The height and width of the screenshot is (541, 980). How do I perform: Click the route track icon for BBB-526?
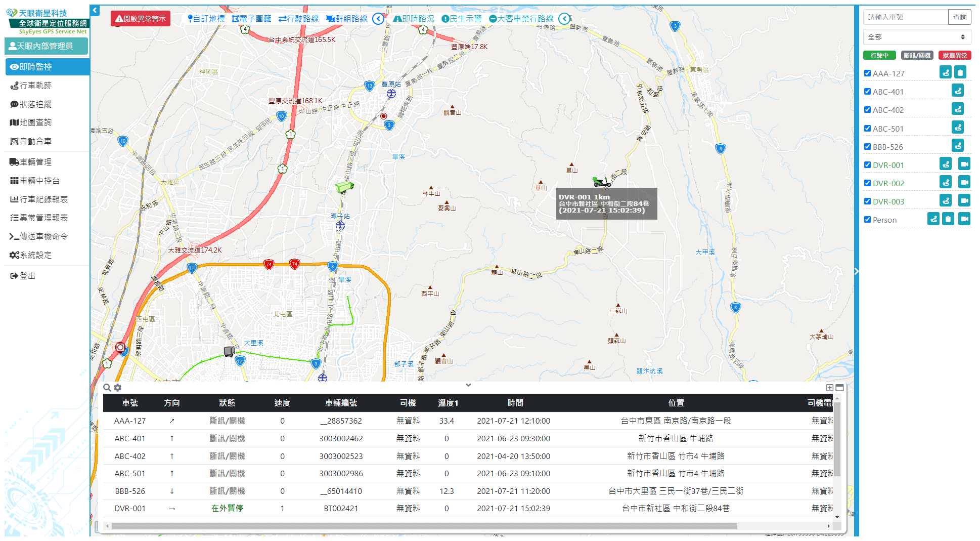click(958, 146)
